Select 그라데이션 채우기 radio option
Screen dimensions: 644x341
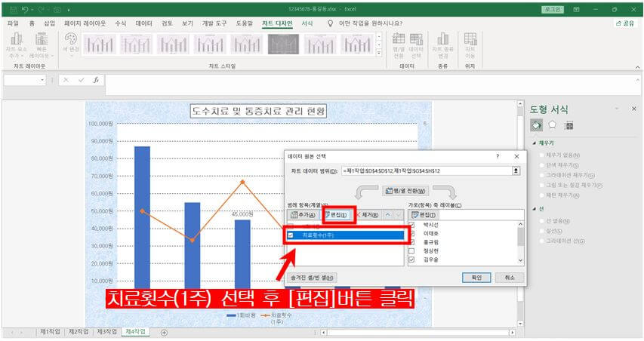(542, 175)
